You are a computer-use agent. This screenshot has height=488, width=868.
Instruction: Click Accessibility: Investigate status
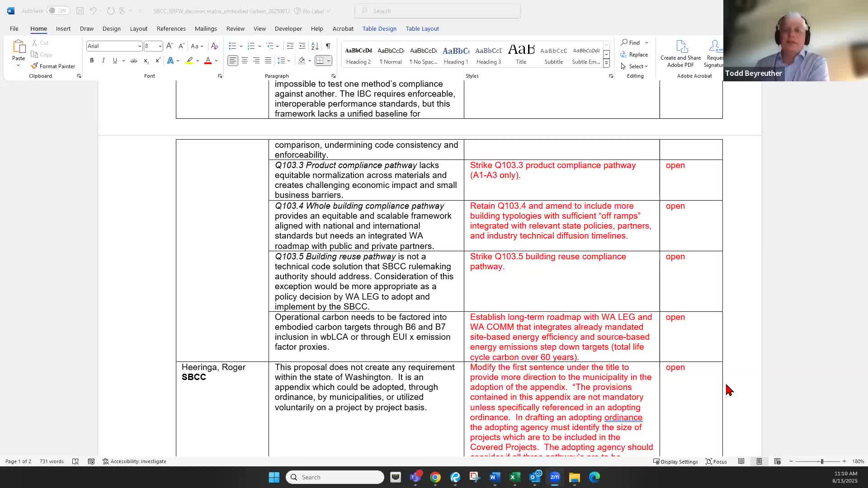[134, 461]
